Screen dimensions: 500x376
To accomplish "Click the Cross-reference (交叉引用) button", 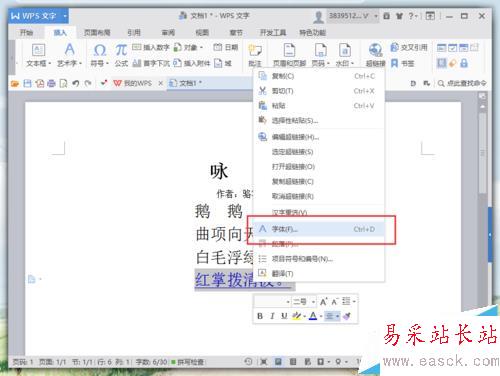I will 409,47.
